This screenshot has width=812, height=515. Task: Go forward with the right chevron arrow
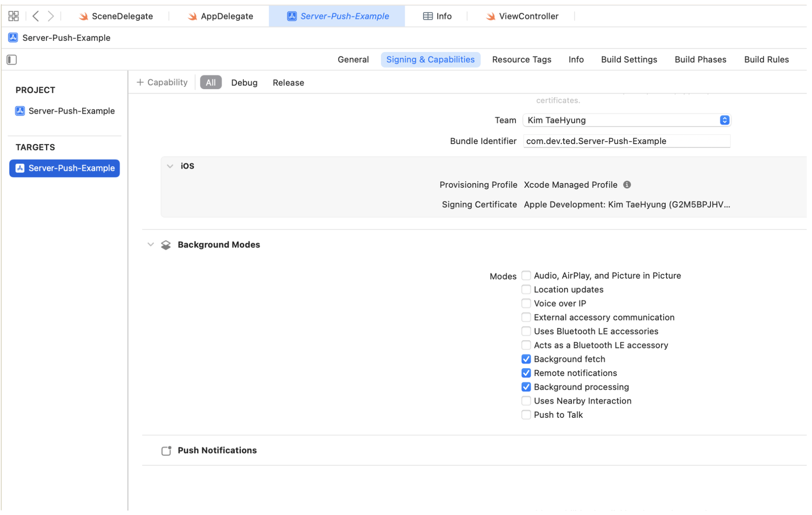point(50,16)
